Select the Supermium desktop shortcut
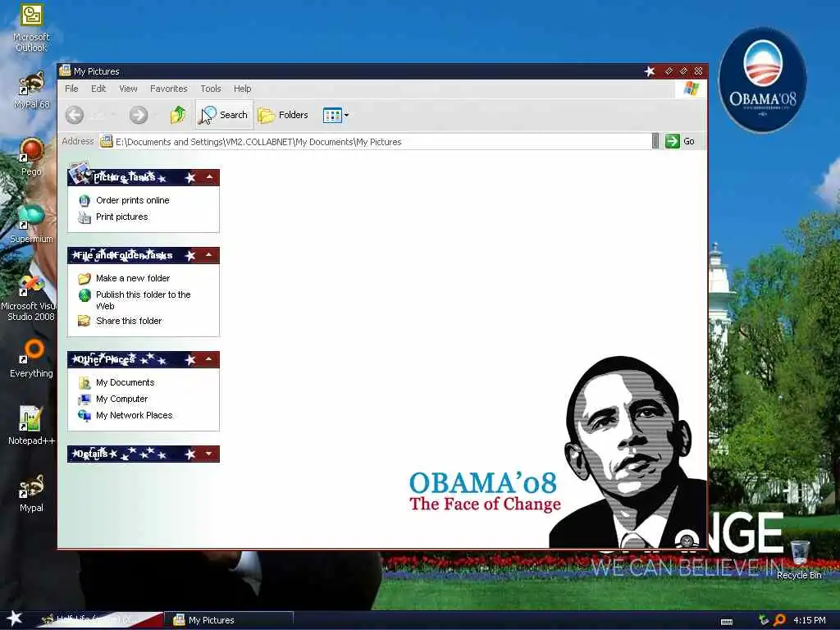 click(31, 224)
